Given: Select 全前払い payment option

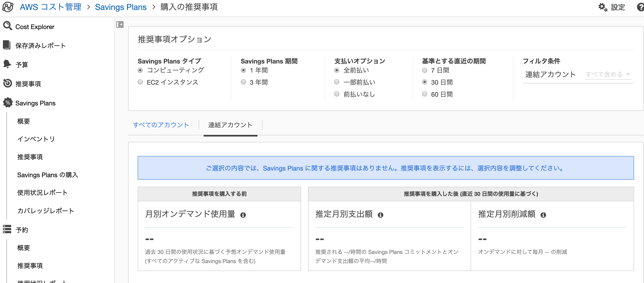Looking at the screenshot, I should pyautogui.click(x=337, y=70).
